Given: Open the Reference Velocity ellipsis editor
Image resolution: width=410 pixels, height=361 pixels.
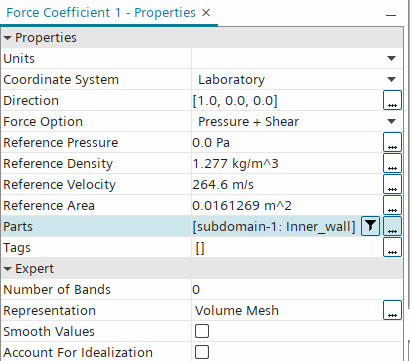Looking at the screenshot, I should tap(392, 184).
